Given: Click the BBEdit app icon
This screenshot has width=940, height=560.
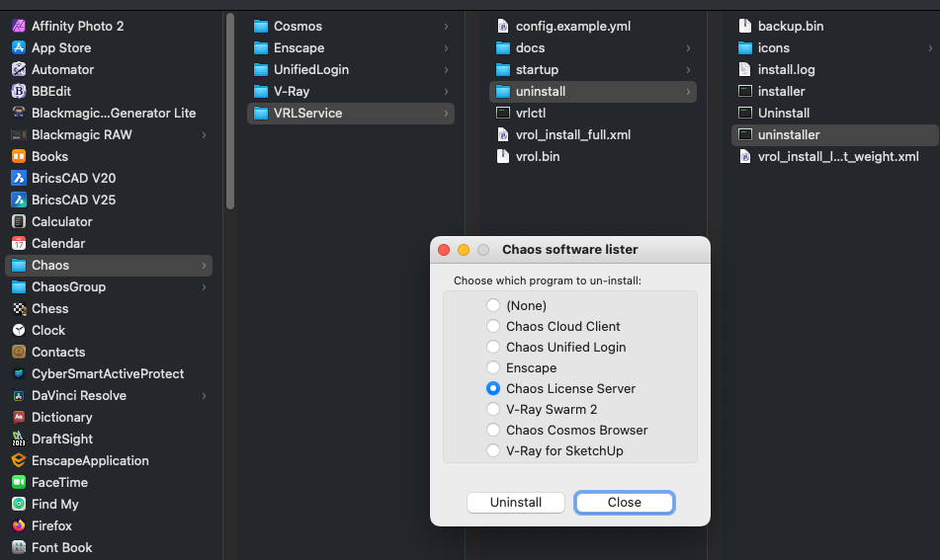Looking at the screenshot, I should tap(19, 91).
